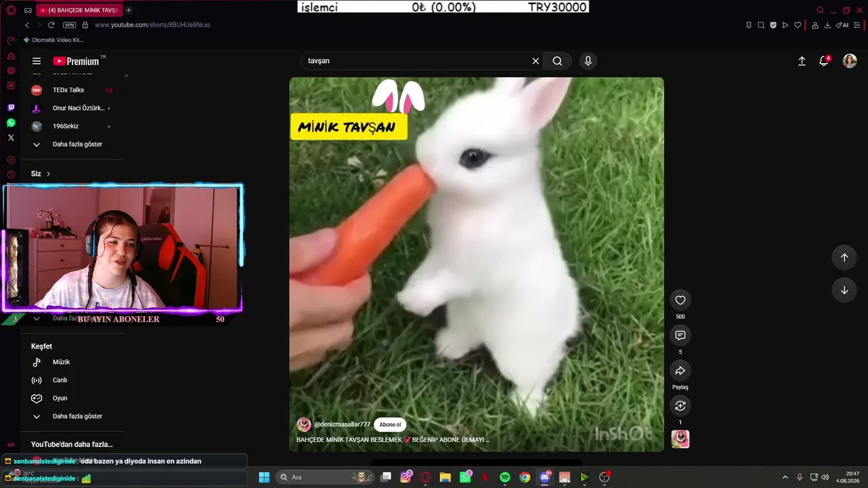Open the Siz section

pyautogui.click(x=41, y=174)
